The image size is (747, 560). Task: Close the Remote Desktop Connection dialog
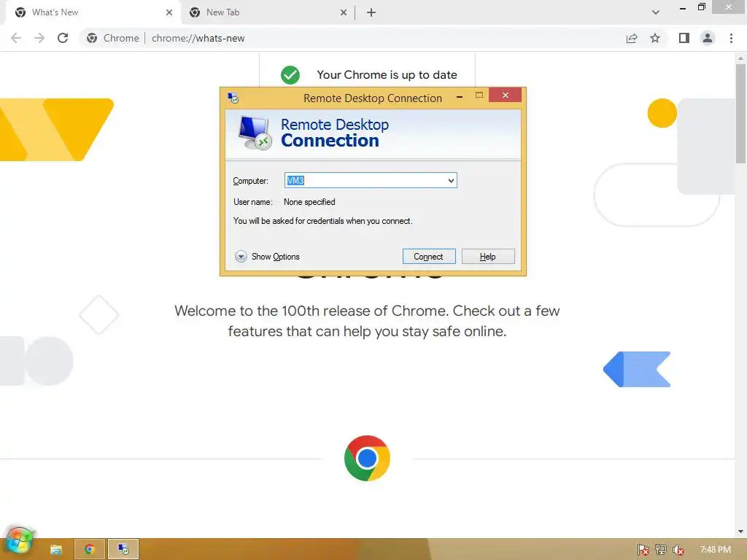(505, 96)
